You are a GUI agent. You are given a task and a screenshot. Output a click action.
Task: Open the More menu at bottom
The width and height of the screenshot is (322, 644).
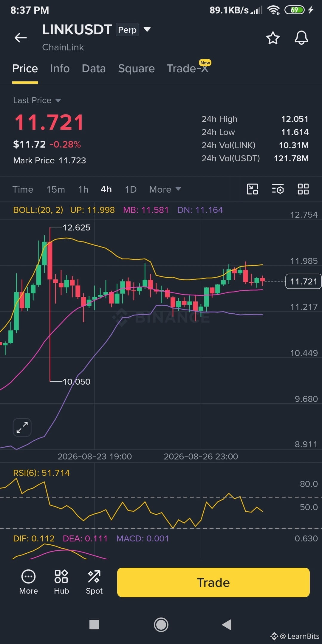[x=29, y=582]
